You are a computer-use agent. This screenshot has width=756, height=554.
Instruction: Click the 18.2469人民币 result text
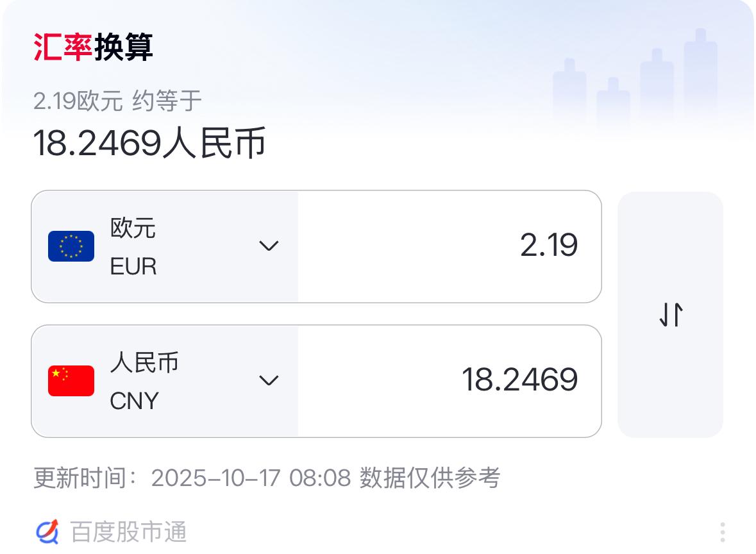point(149,143)
